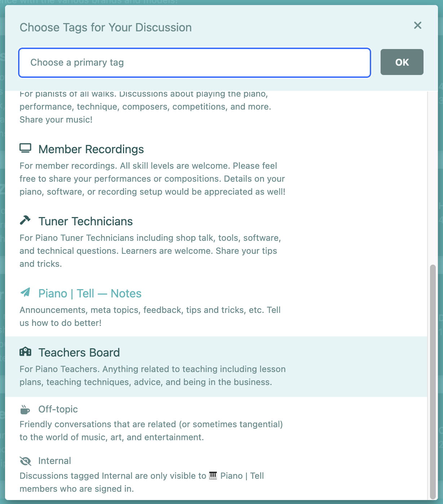The image size is (443, 504).
Task: Click the school building icon for Teachers Board
Action: click(x=25, y=352)
